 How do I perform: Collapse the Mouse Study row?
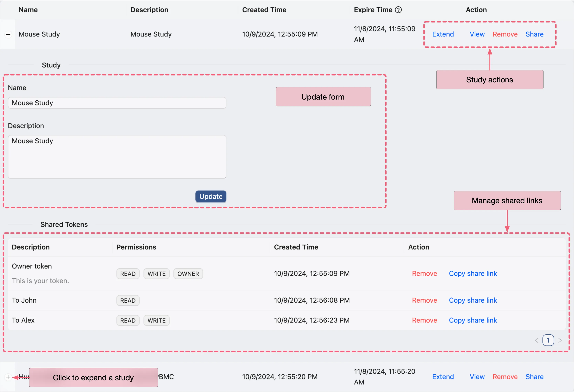point(8,34)
